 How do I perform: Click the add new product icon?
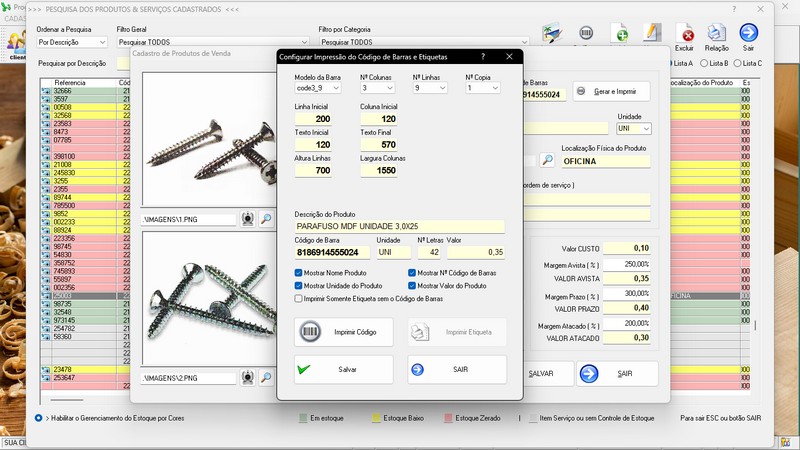pos(619,33)
